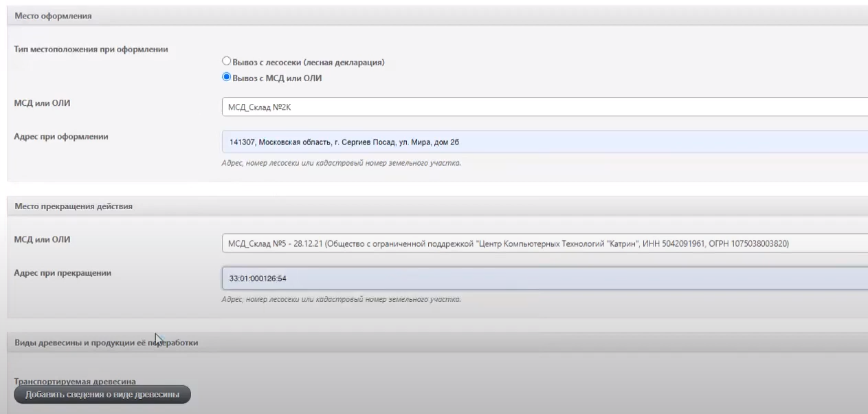This screenshot has height=414, width=868.
Task: Click the hint text below the termination address field
Action: pyautogui.click(x=341, y=299)
